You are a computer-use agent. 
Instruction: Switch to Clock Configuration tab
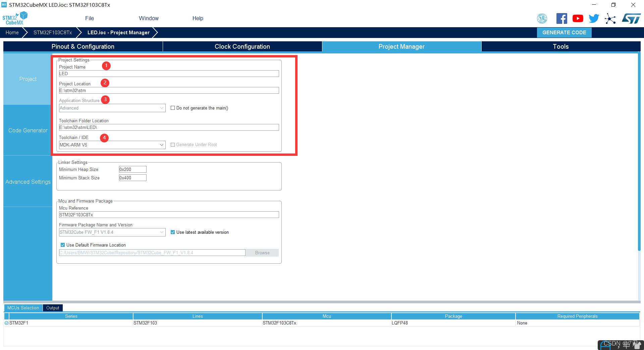242,46
